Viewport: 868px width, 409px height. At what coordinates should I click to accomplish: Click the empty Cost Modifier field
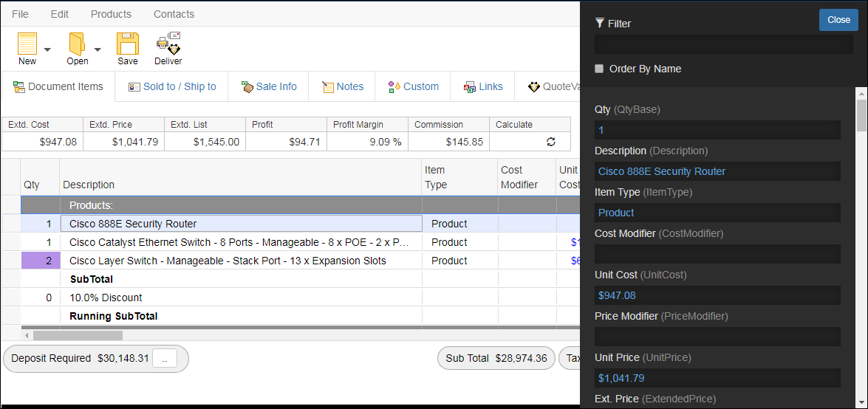[717, 254]
